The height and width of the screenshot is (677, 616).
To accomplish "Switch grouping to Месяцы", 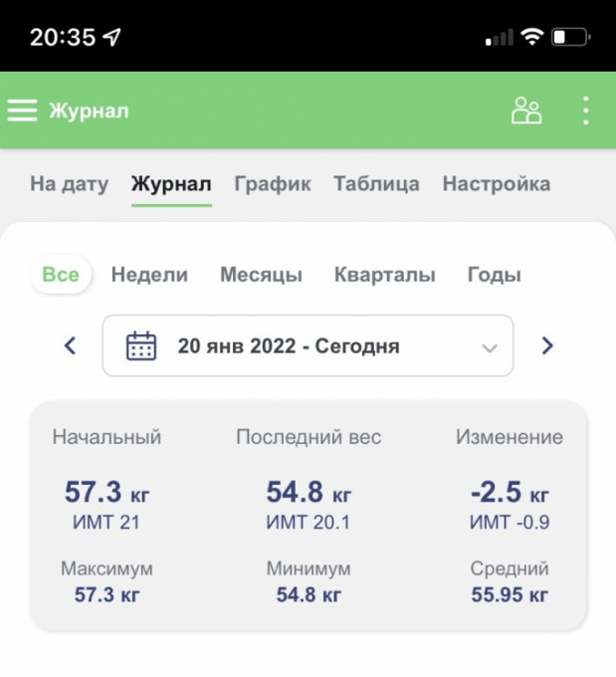I will [261, 275].
